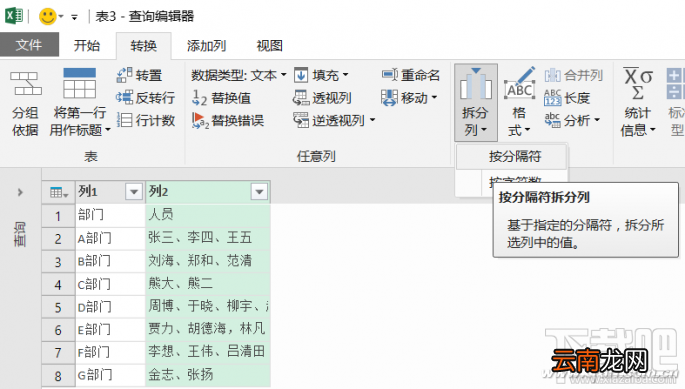The height and width of the screenshot is (389, 685).
Task: Click cell E部门
Action: pyautogui.click(x=110, y=330)
